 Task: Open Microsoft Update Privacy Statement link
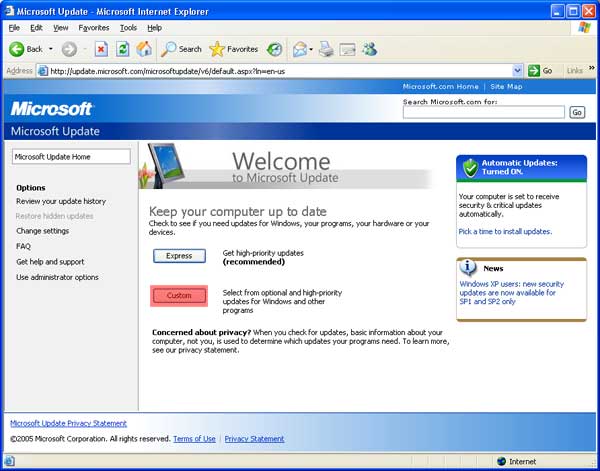[68, 424]
